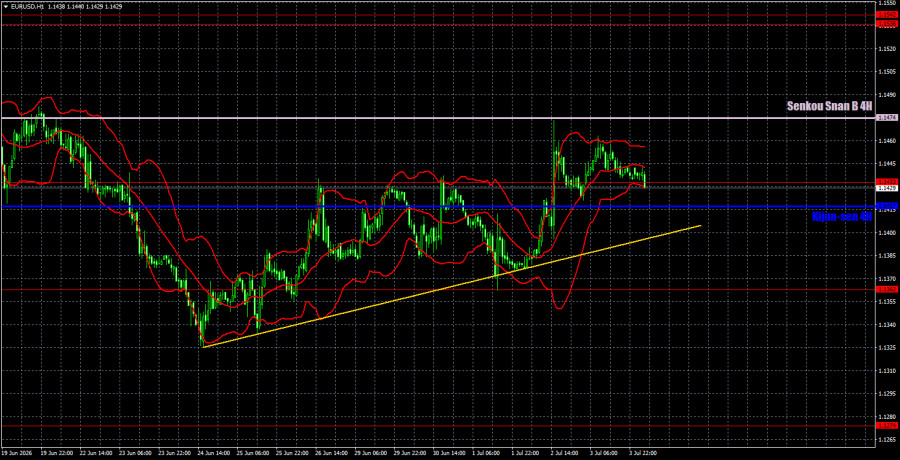Screen dimensions: 900x460
Task: Click the 19 Jun 2026 date label
Action: (15, 453)
